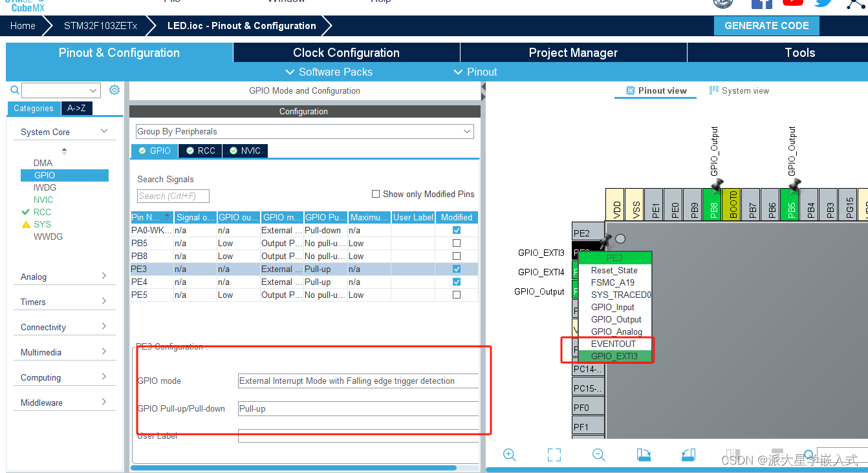Rotate the chip counter-clockwise

tap(688, 455)
